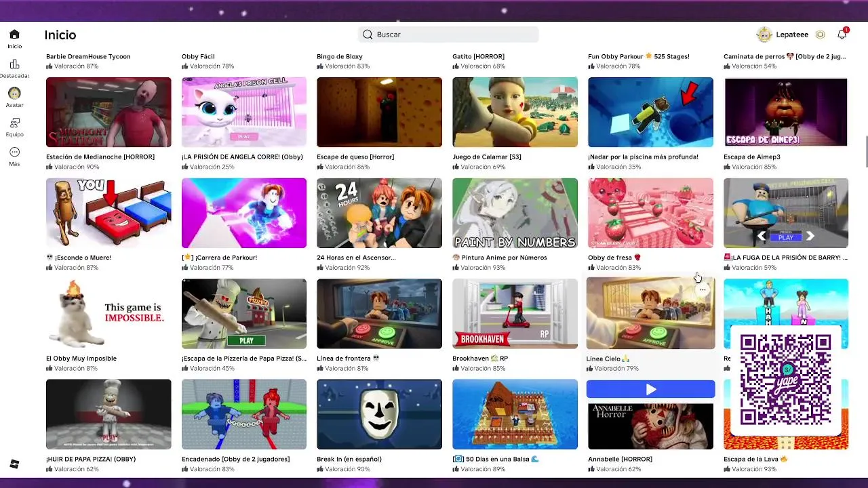Click the Buscar search field

pos(448,35)
